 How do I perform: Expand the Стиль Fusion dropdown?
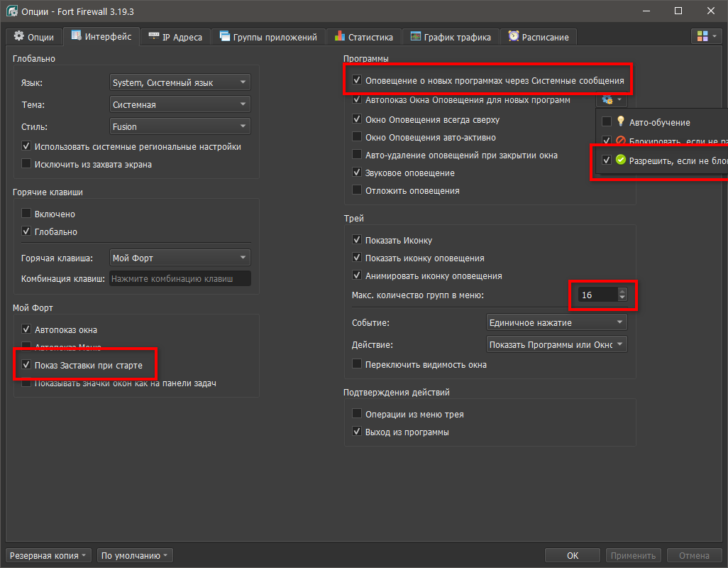coord(180,126)
